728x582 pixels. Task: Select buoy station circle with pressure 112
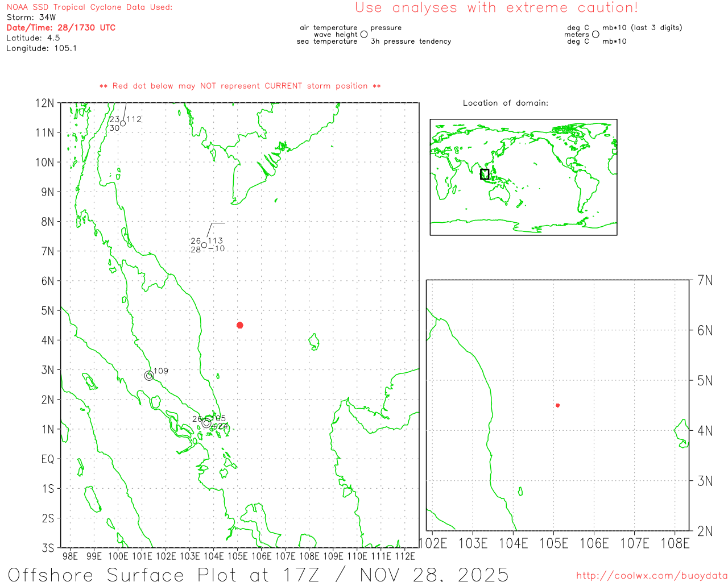pyautogui.click(x=123, y=123)
